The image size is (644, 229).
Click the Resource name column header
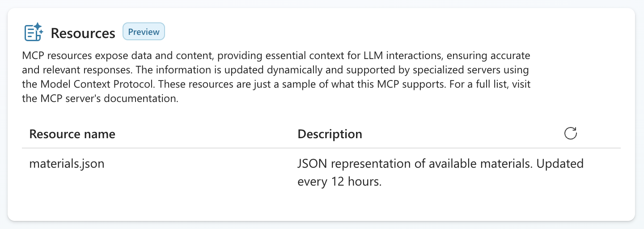click(x=72, y=134)
